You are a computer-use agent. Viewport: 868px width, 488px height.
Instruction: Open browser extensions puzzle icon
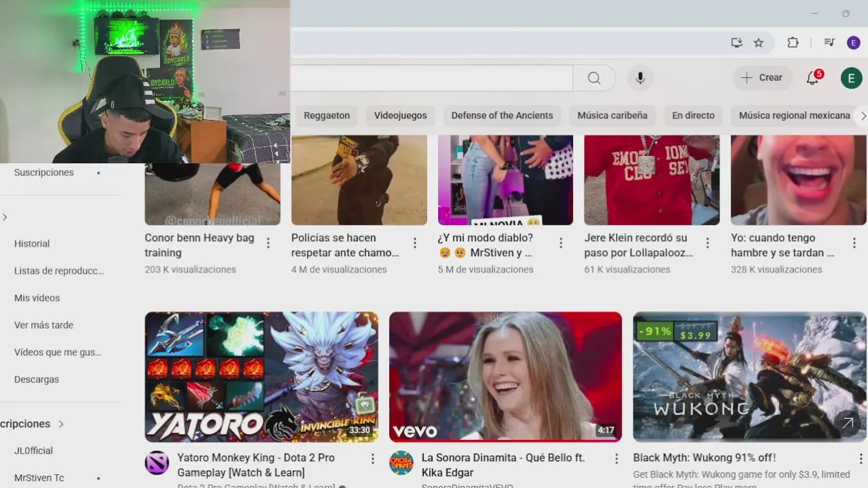tap(793, 43)
